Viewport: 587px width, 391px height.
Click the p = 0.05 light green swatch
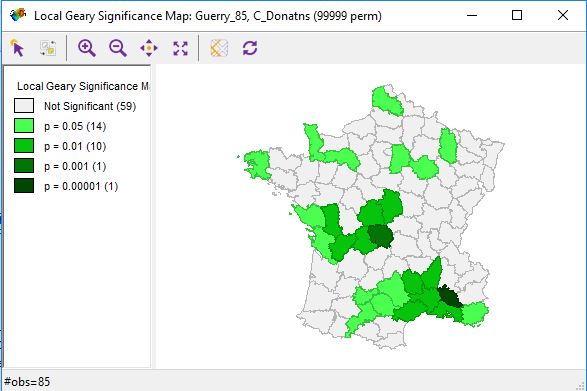click(x=24, y=125)
